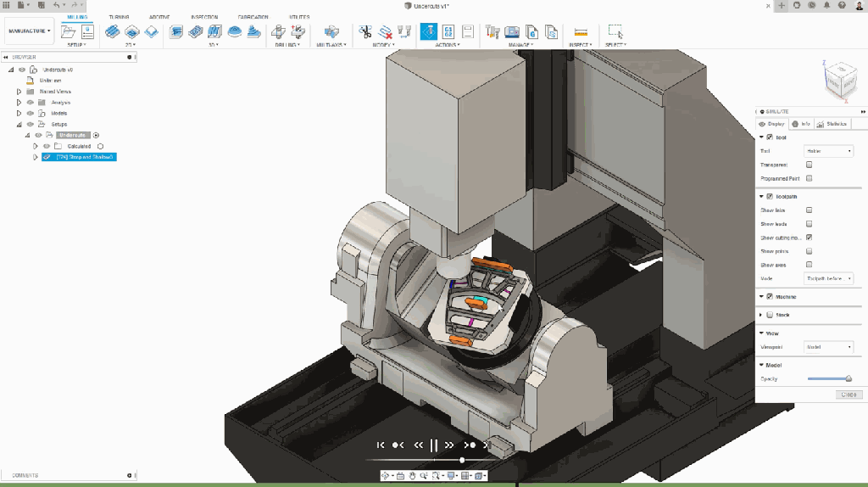Switch to the Statistics tab in Simulate panel
This screenshot has width=868, height=487.
[832, 124]
